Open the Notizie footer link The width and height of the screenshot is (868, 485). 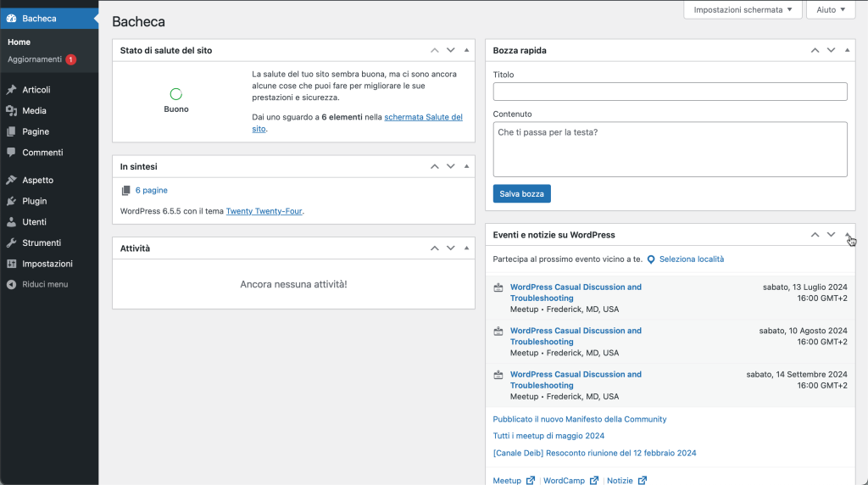pyautogui.click(x=620, y=480)
